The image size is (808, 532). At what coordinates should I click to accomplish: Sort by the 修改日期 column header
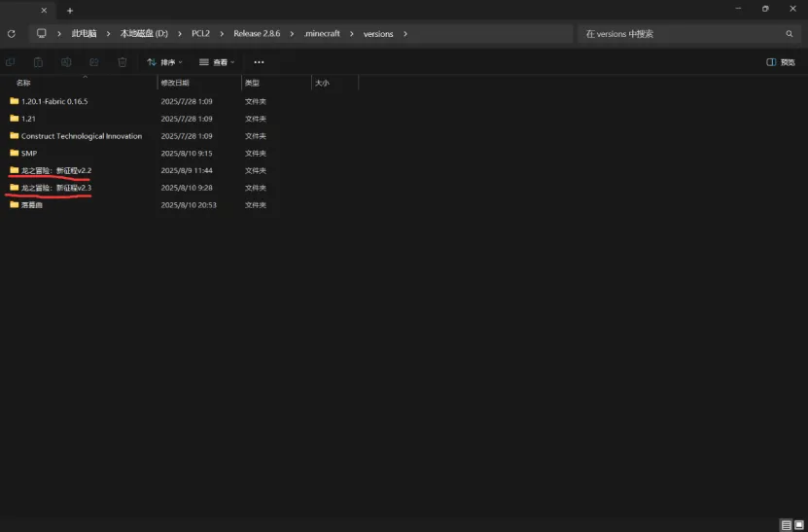click(x=175, y=84)
